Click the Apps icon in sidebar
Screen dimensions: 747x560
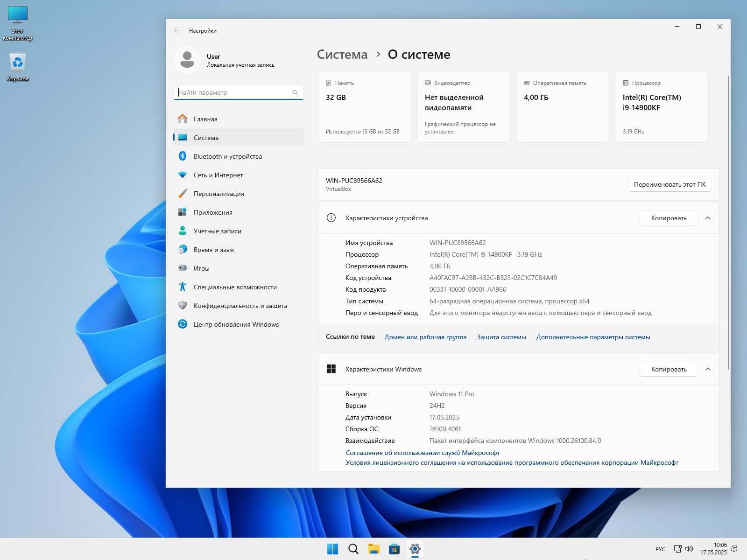tap(183, 212)
